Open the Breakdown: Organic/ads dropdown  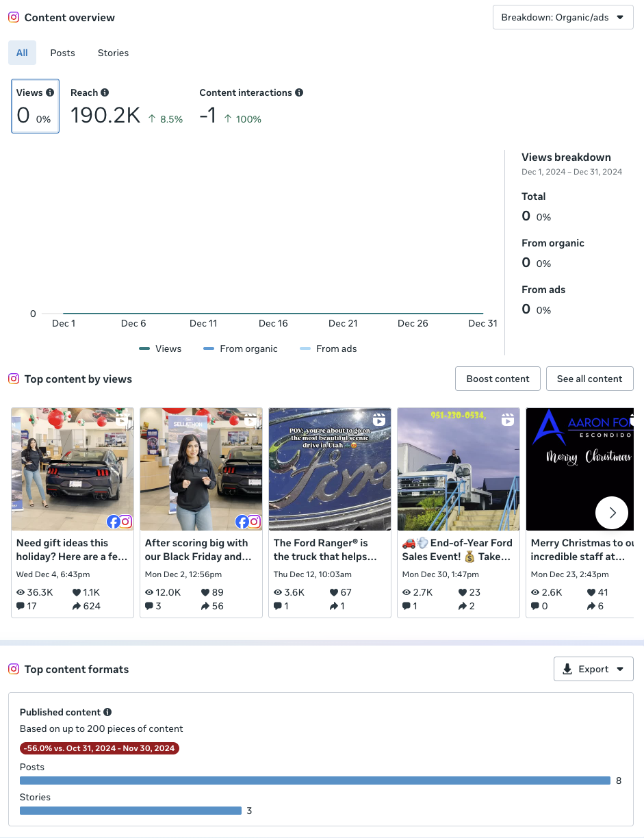point(563,17)
